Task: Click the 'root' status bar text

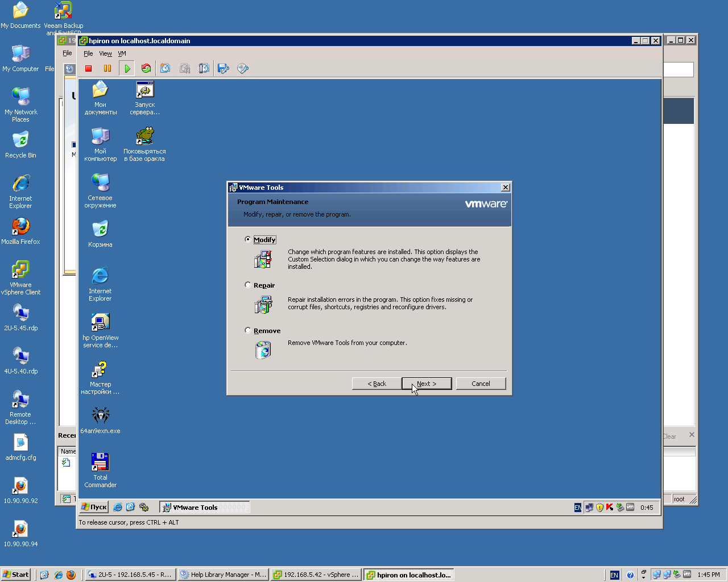Action: pyautogui.click(x=679, y=499)
